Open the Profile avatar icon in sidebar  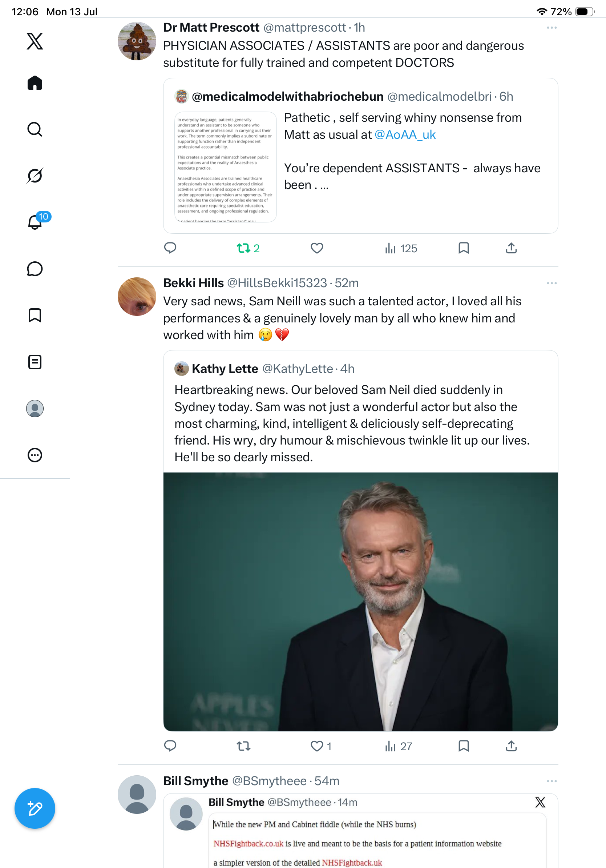pyautogui.click(x=35, y=409)
